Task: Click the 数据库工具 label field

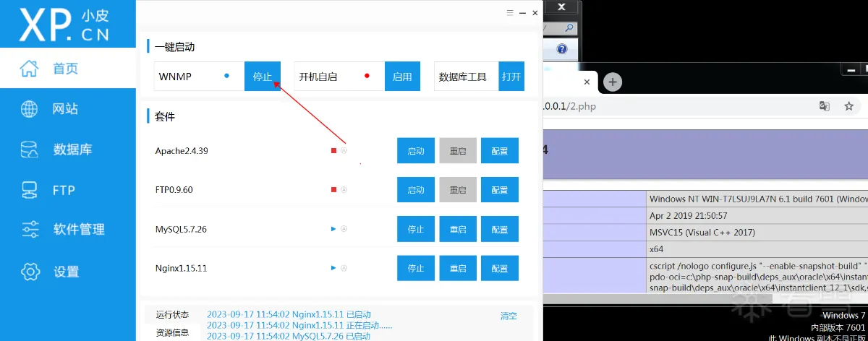Action: click(x=467, y=77)
